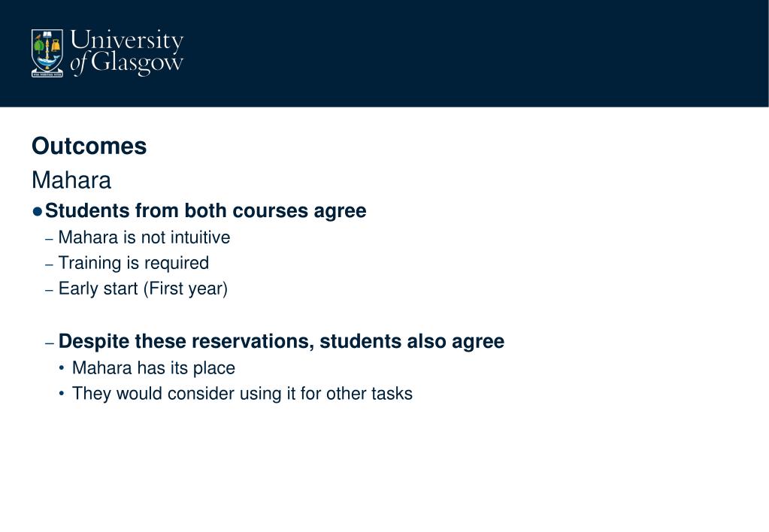Select the Outcomes heading
The image size is (769, 532).
89,146
